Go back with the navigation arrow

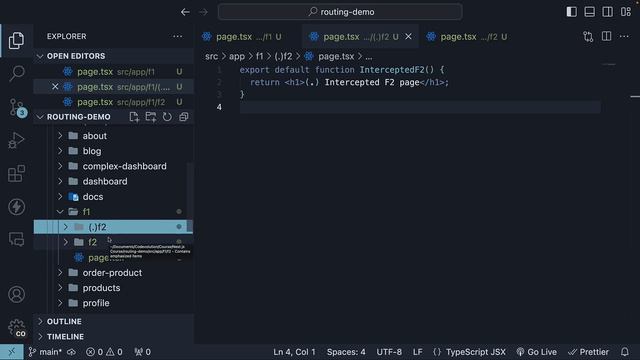(185, 12)
